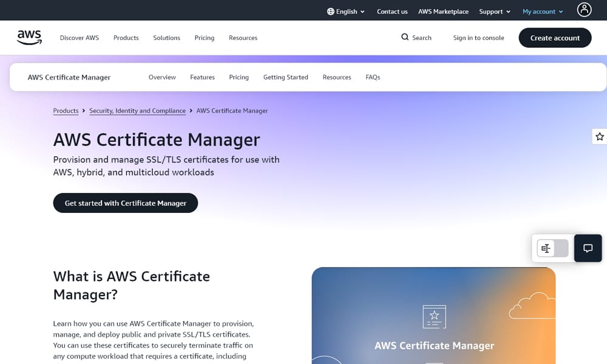Click the star bookmark icon on the right
This screenshot has width=607, height=364.
click(600, 136)
